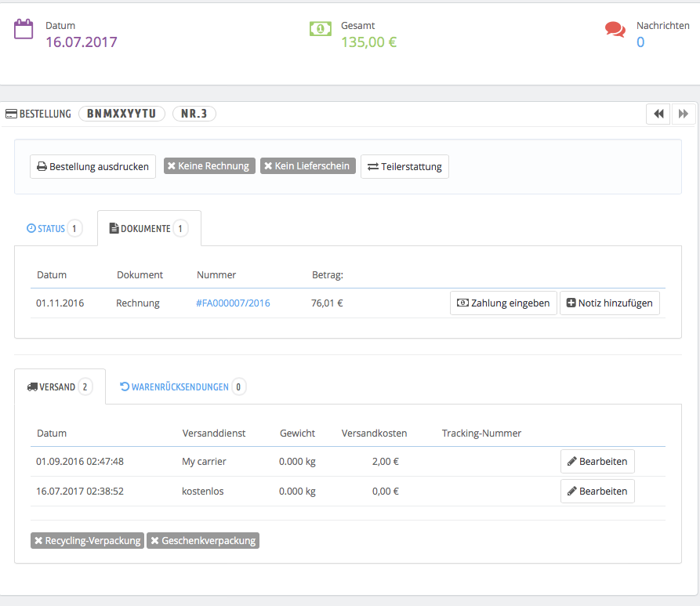700x606 pixels.
Task: Click the Gewicht column header
Action: [x=297, y=434]
